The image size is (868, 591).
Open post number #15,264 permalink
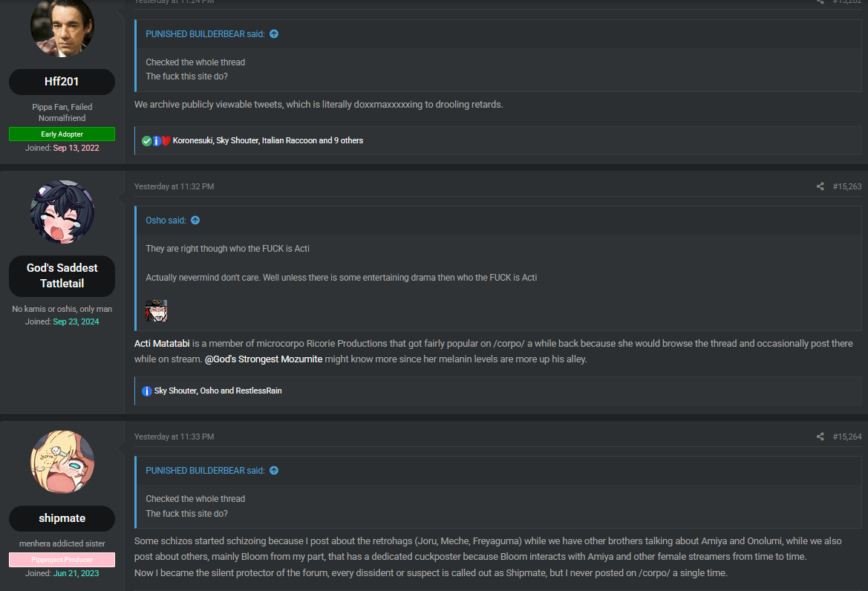(846, 437)
